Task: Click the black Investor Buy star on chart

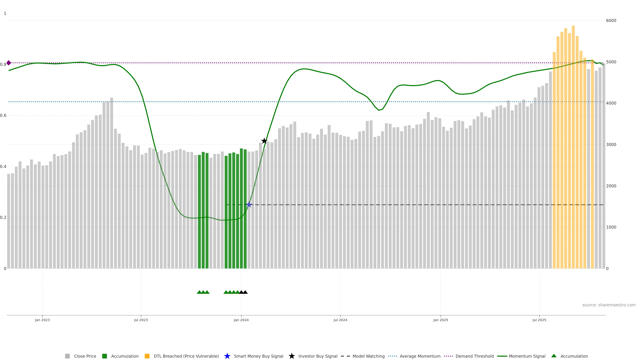Action: [264, 141]
